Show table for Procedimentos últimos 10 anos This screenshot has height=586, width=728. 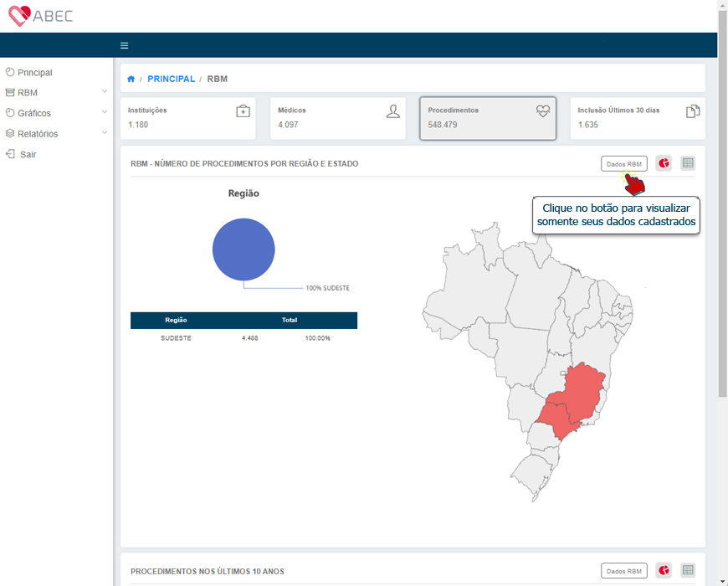(x=688, y=570)
